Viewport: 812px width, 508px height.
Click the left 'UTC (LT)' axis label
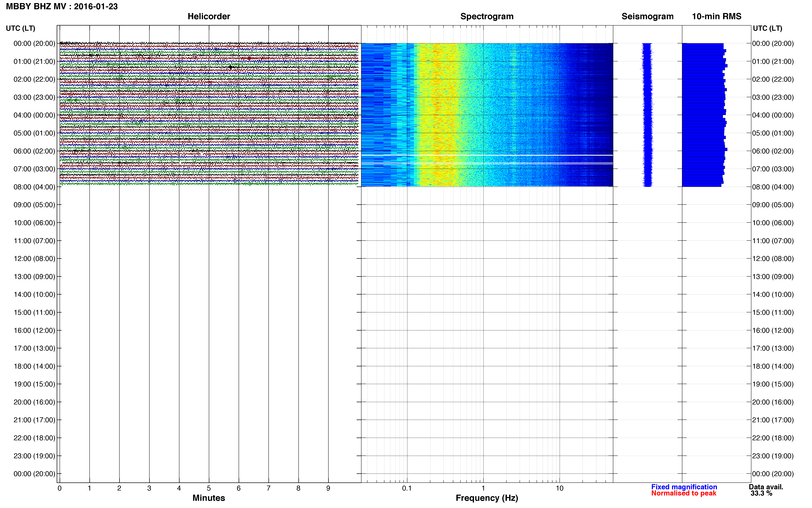point(21,28)
